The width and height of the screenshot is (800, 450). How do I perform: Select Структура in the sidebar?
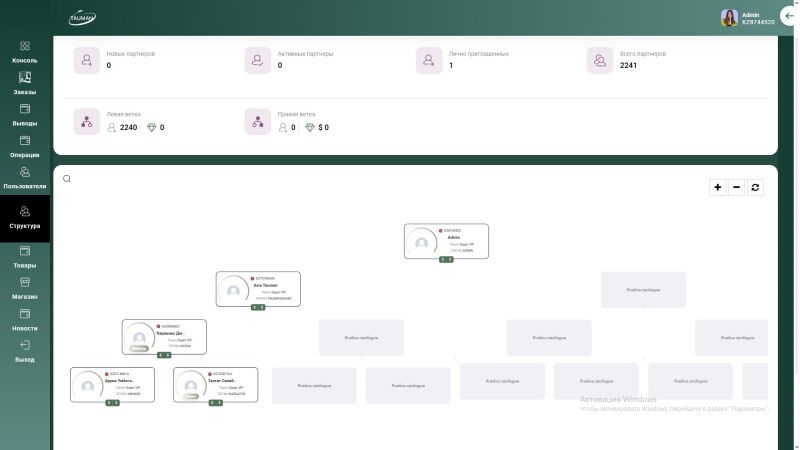25,216
